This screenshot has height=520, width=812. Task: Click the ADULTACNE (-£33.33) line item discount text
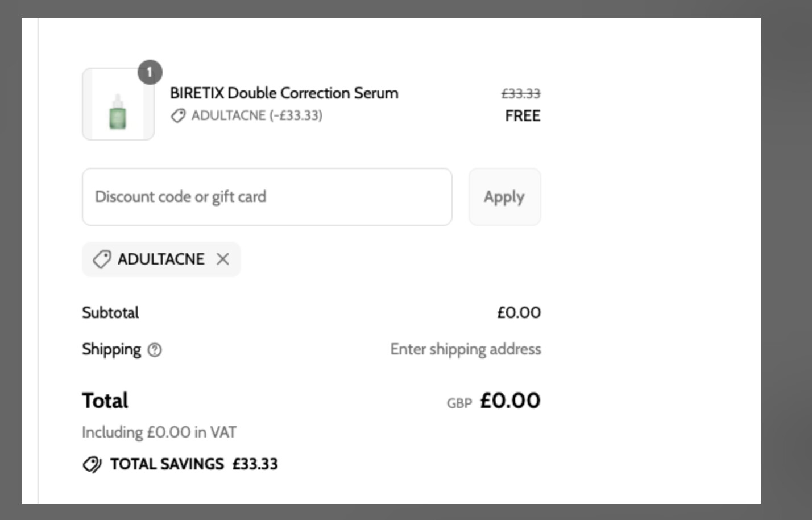point(256,115)
